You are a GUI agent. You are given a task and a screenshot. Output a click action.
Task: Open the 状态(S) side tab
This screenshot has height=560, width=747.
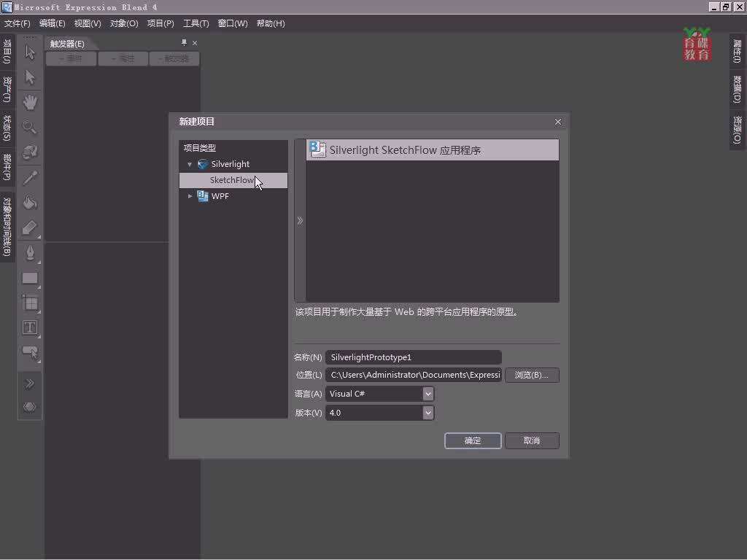point(7,128)
